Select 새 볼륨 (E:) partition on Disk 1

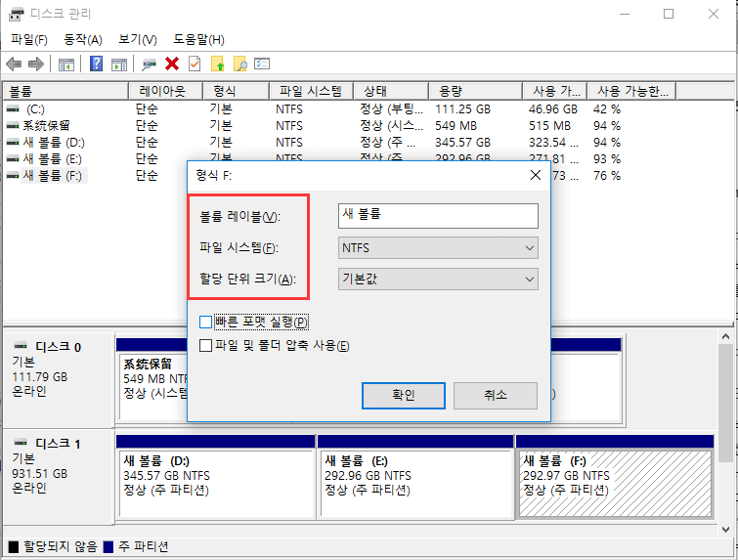[416, 483]
